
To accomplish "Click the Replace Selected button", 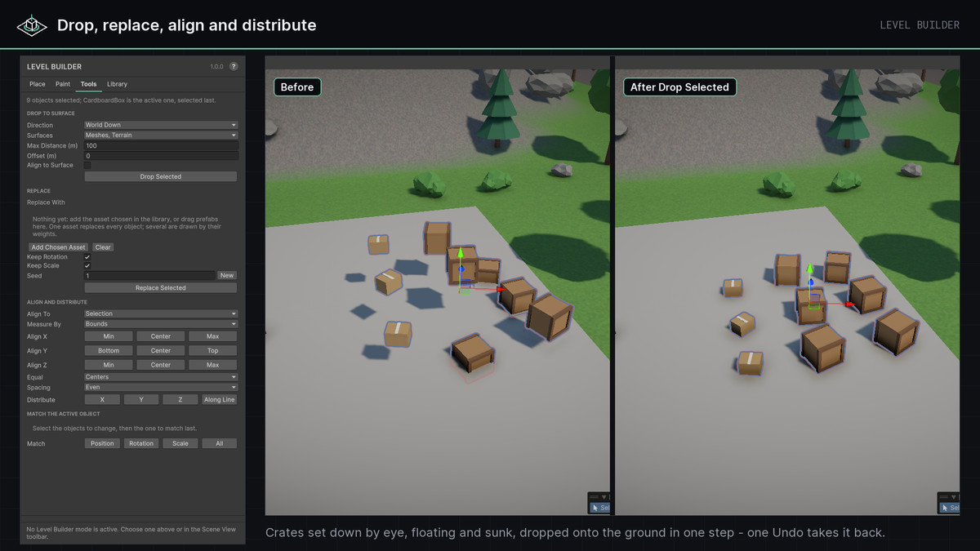I will click(161, 287).
